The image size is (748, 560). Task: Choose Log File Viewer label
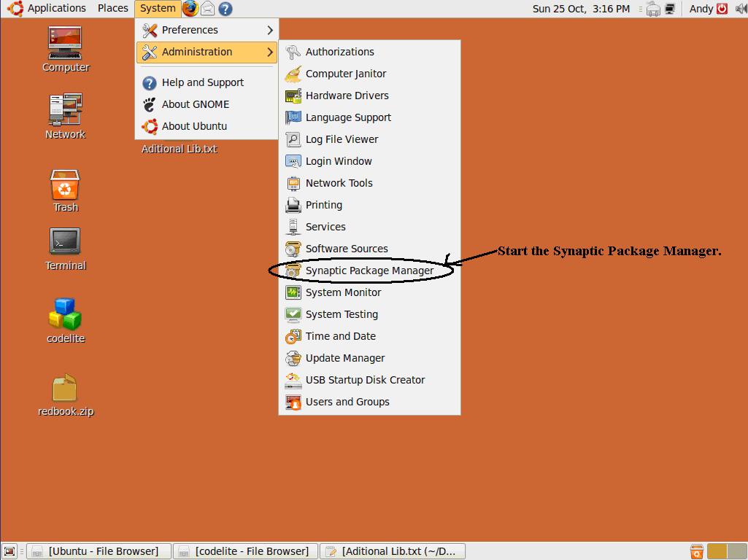point(342,140)
